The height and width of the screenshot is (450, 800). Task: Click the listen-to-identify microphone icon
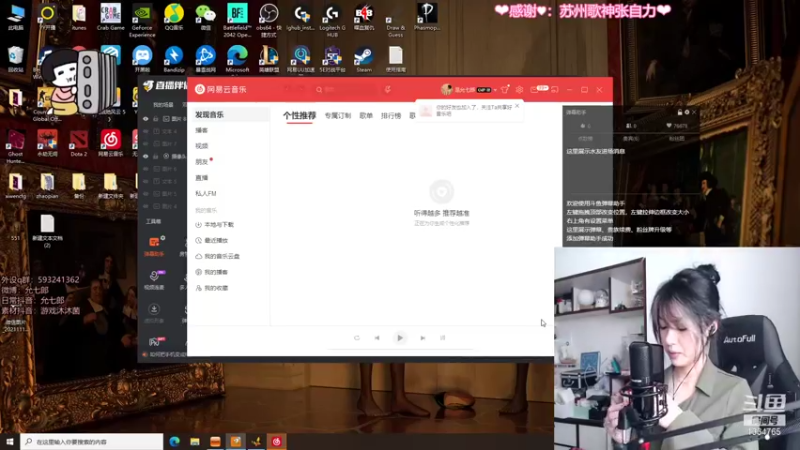(388, 89)
